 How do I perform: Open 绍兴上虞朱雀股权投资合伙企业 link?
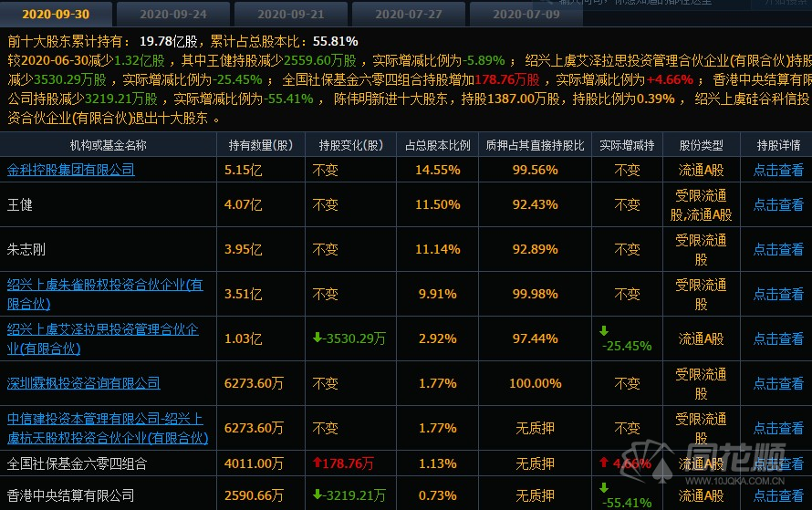(105, 294)
